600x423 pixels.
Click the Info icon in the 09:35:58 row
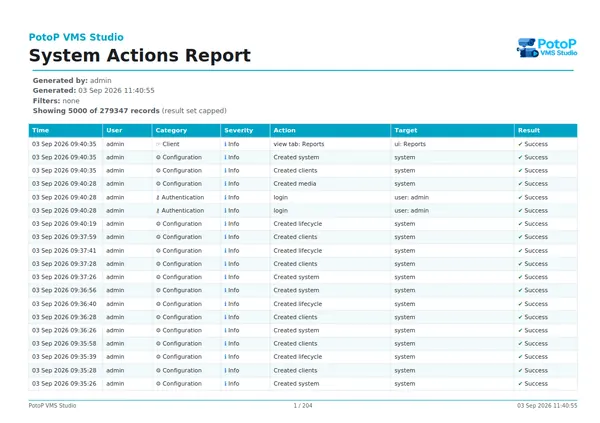[225, 343]
